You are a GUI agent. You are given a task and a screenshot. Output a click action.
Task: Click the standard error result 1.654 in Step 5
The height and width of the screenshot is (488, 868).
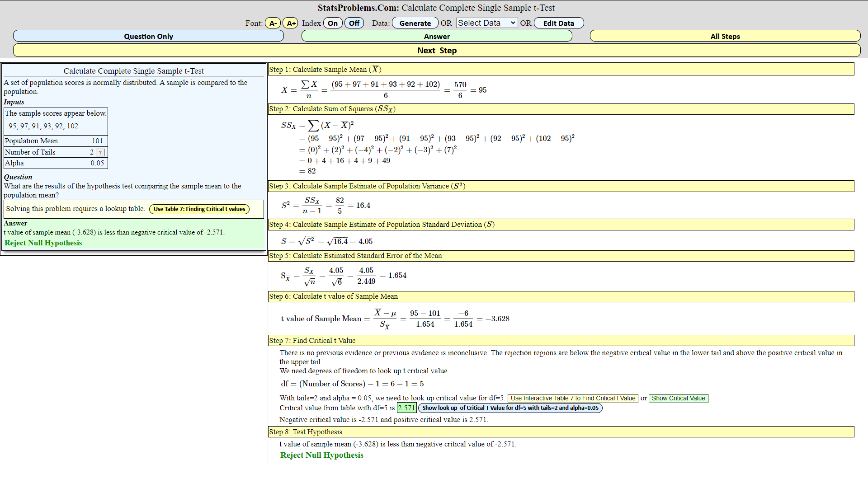pyautogui.click(x=397, y=275)
